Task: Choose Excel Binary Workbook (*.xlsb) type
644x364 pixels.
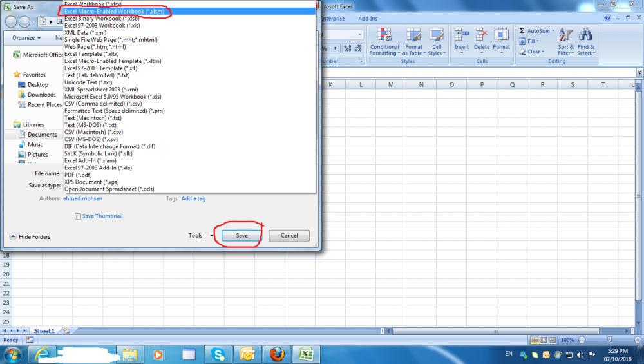Action: pos(190,19)
